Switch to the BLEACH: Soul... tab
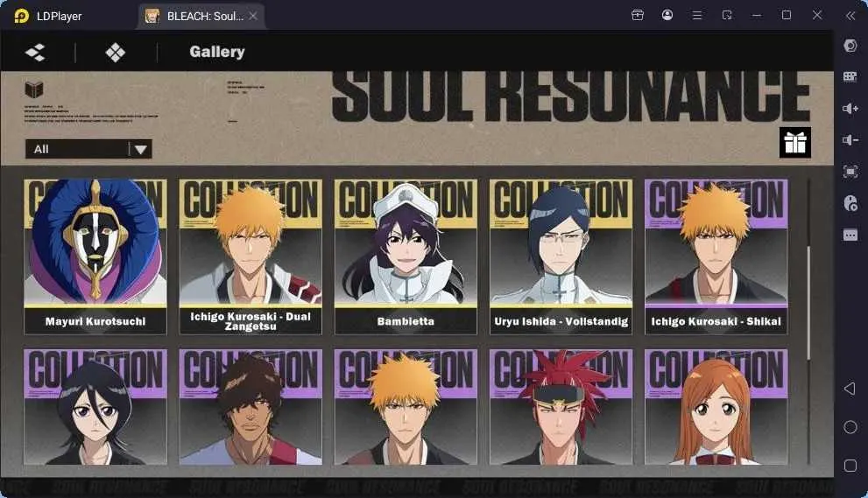Viewport: 868px width, 498px height. click(x=201, y=16)
